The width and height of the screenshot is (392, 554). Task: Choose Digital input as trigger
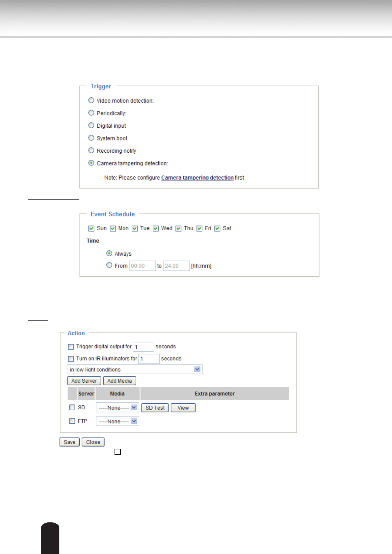(x=91, y=125)
